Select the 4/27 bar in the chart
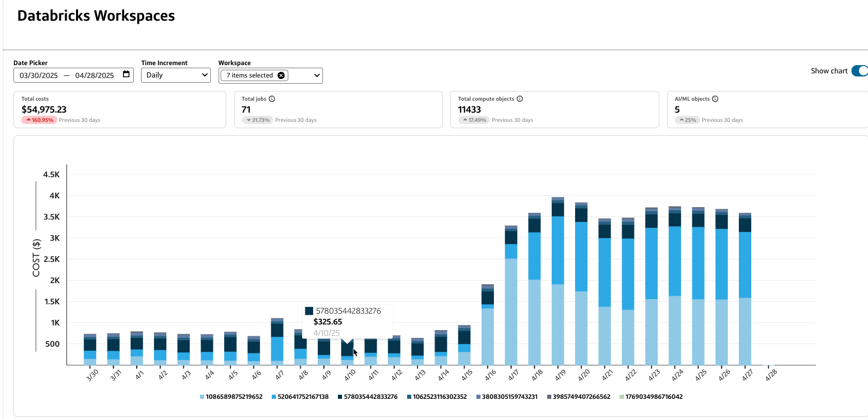 [x=745, y=289]
